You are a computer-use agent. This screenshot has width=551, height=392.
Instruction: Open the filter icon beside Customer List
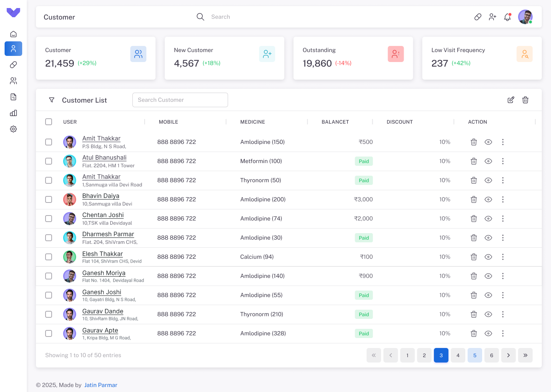(52, 100)
